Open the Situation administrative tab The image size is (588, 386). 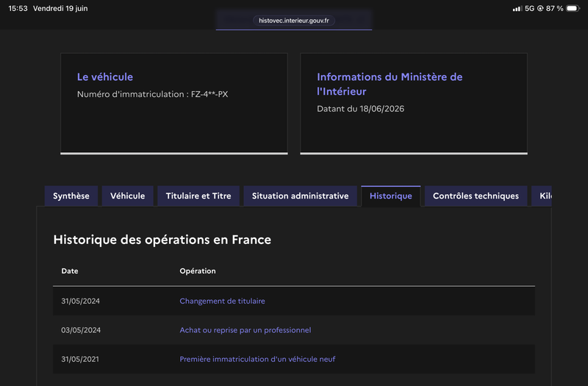point(300,196)
